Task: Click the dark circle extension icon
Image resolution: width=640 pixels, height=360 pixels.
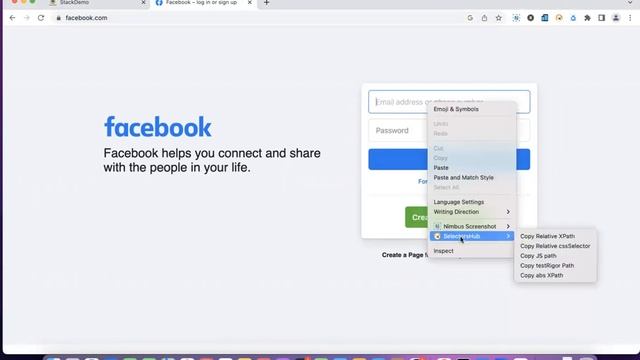Action: click(x=530, y=18)
